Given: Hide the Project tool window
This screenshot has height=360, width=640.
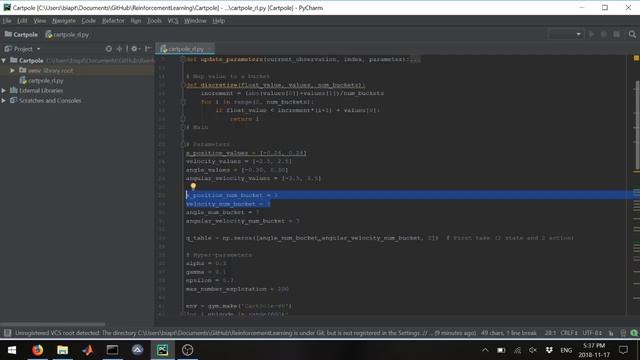Looking at the screenshot, I should (x=148, y=49).
